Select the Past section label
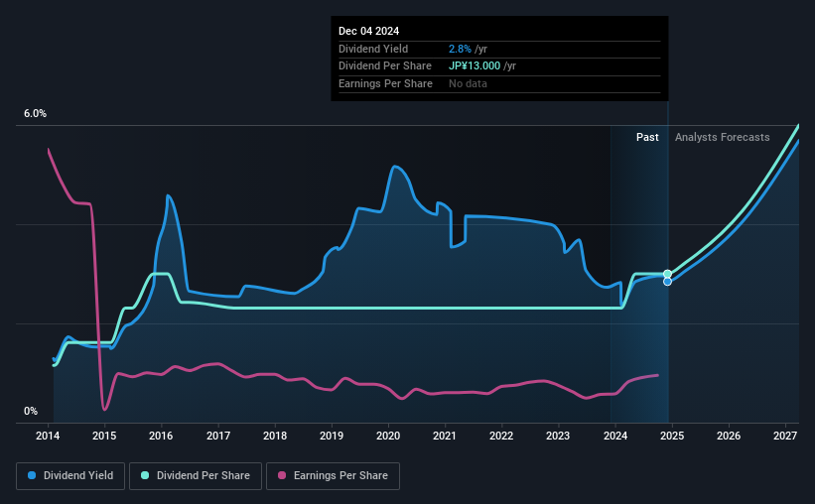815x504 pixels. [x=647, y=138]
